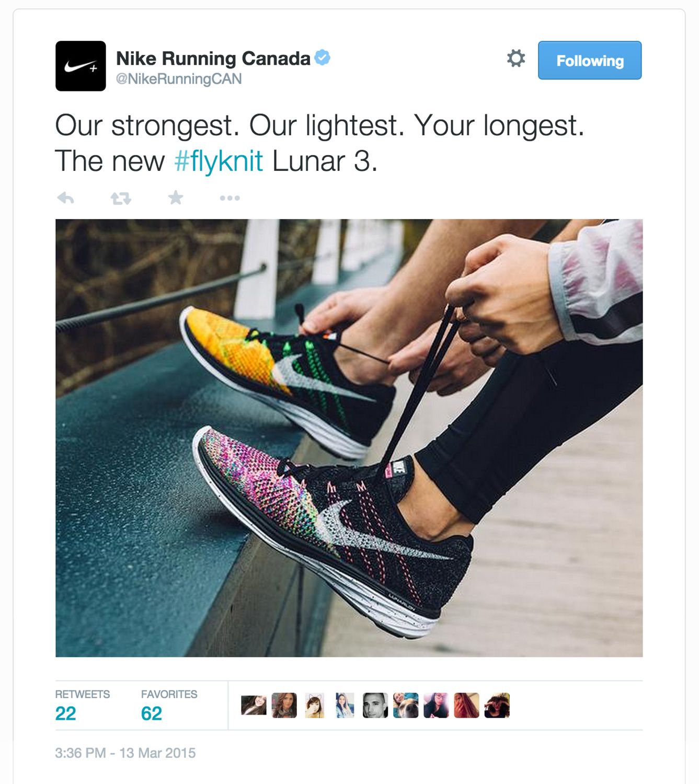This screenshot has height=784, width=699.
Task: Favorite the tweet with star icon
Action: [176, 198]
